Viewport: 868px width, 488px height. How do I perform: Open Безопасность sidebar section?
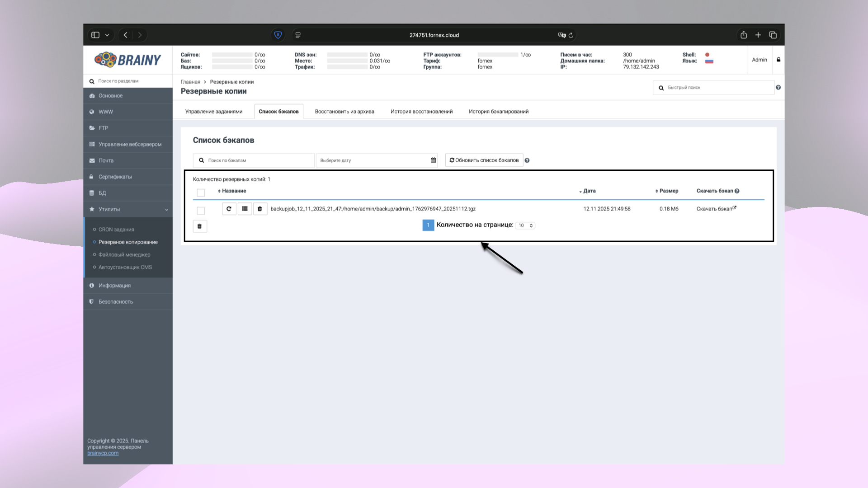point(128,302)
